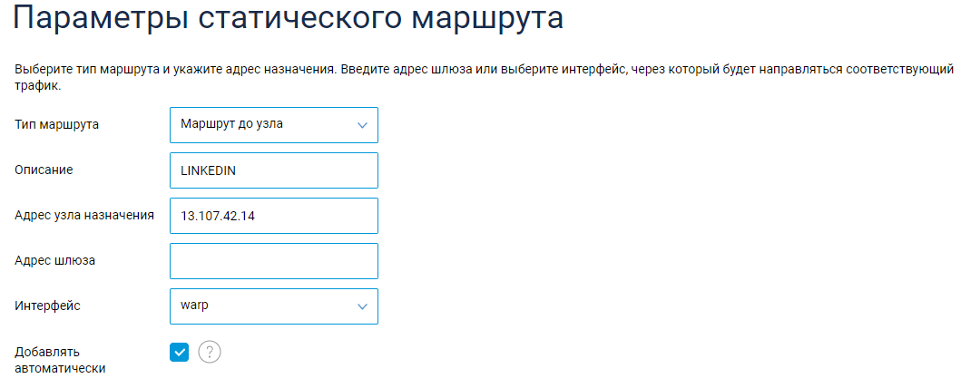The image size is (980, 388).
Task: Click the IP address text 13.107.42.14
Action: [219, 216]
